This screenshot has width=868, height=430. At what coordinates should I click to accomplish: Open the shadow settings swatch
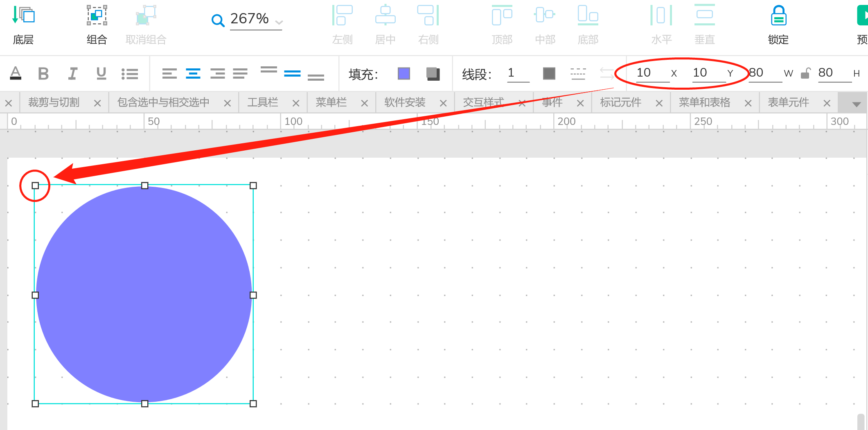(433, 74)
